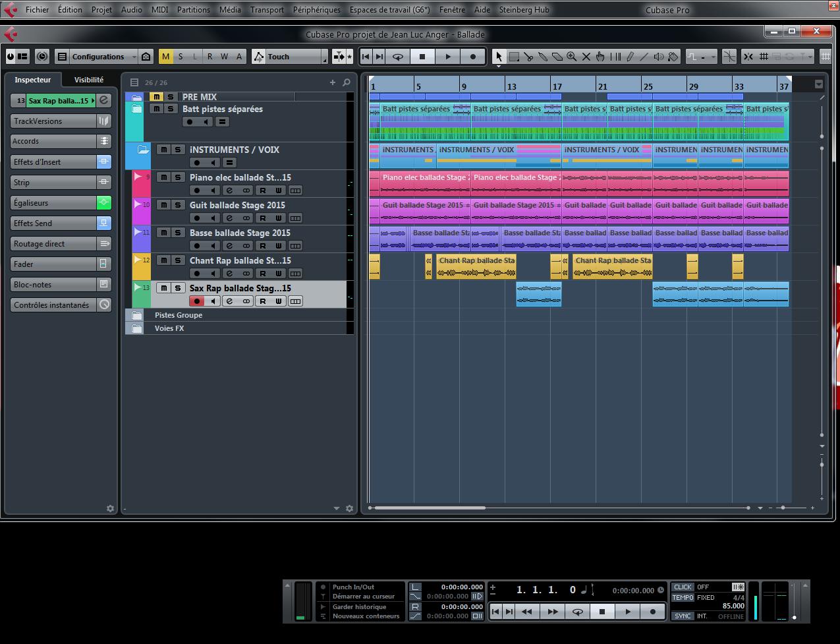Open track list settings gear icon
This screenshot has width=840, height=644.
[x=349, y=508]
